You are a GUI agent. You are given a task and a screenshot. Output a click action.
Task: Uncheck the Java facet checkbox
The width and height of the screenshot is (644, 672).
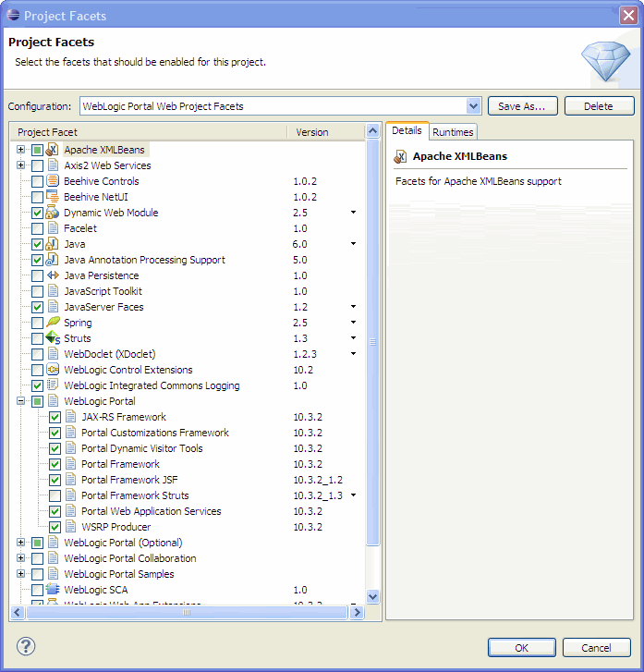point(37,244)
